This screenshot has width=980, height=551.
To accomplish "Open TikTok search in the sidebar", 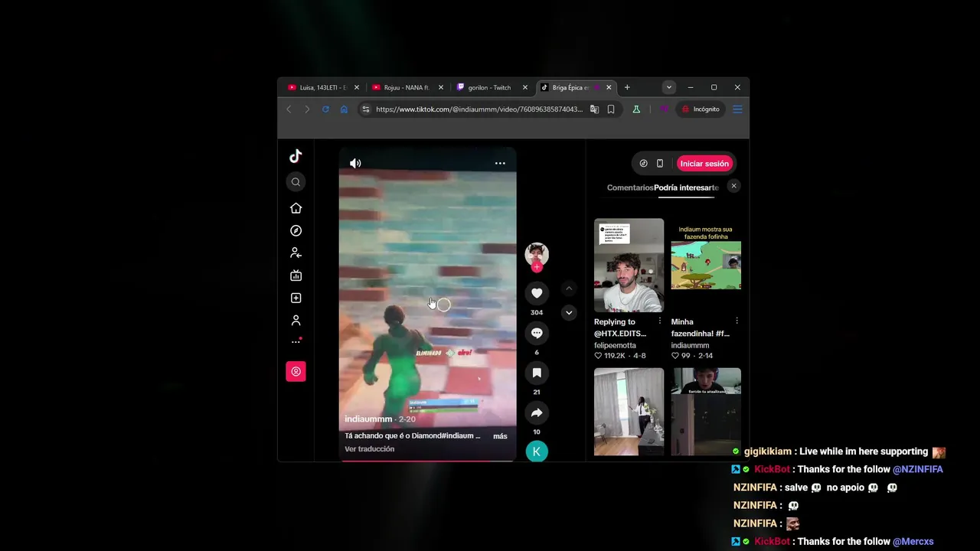I will tap(296, 182).
